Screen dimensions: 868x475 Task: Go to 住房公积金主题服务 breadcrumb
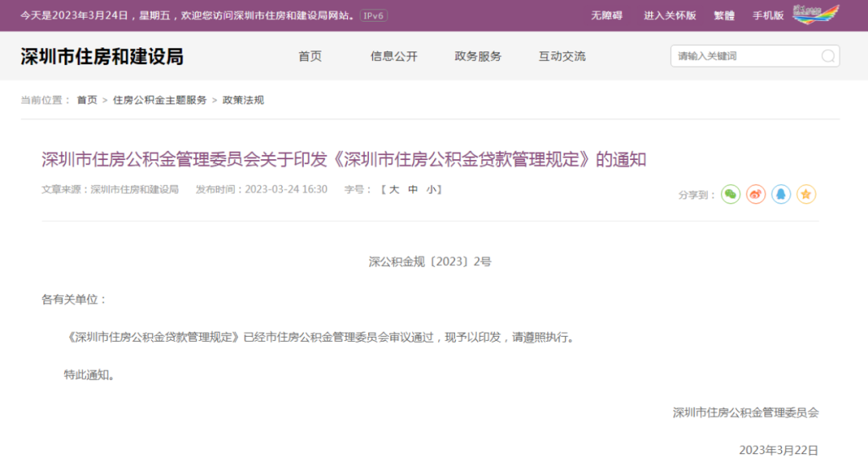click(159, 100)
